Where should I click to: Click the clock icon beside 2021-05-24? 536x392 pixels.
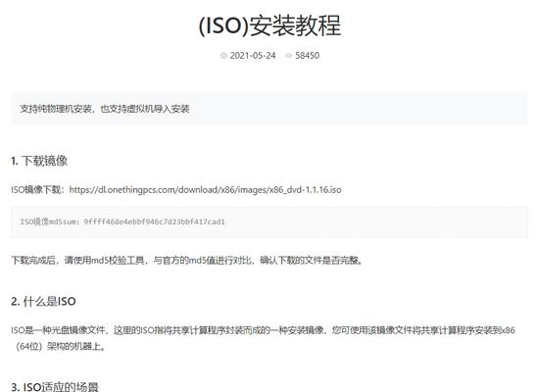223,55
